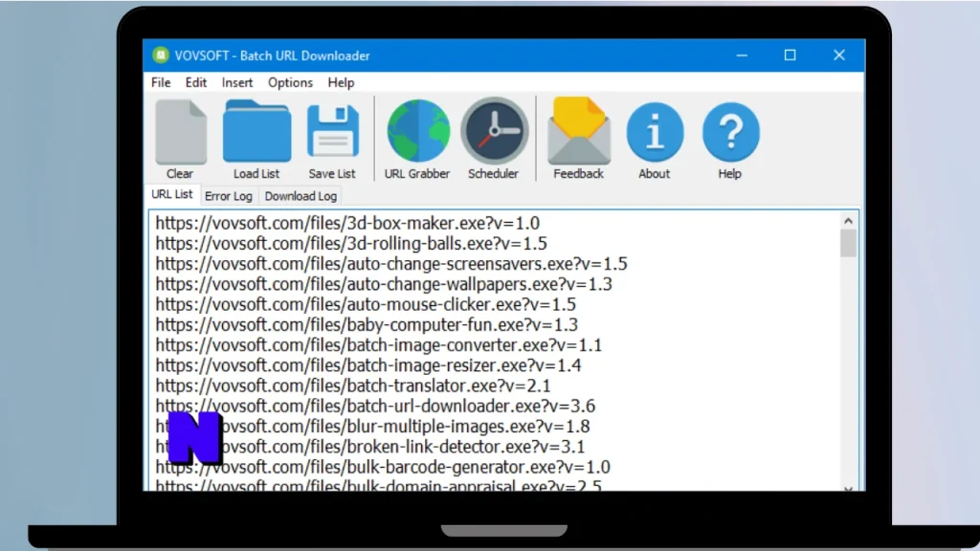Maximize the Batch URL Downloader window
This screenshot has width=980, height=551.
790,55
